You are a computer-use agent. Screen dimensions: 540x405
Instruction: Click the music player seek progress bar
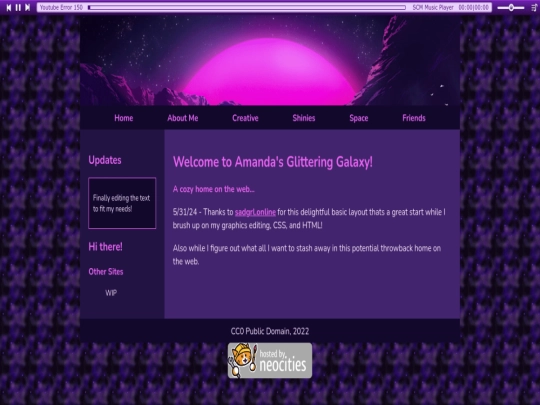[x=247, y=8]
